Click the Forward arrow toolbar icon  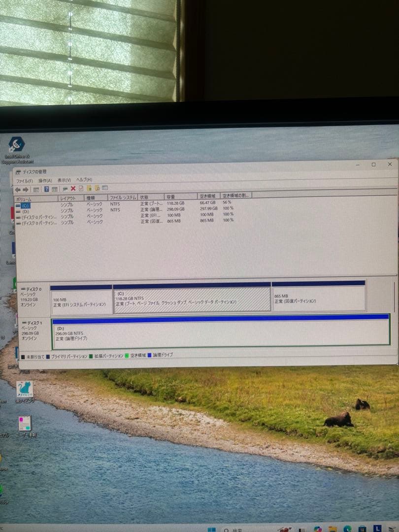click(x=26, y=189)
